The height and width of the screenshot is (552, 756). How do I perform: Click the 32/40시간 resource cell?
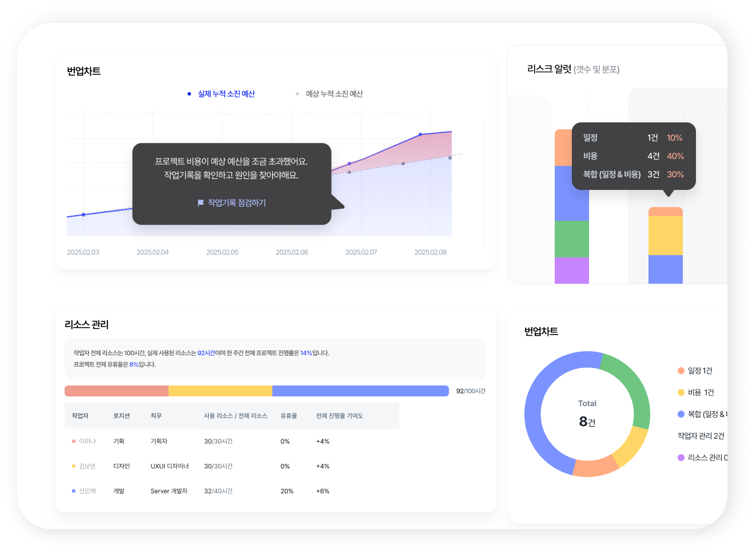click(x=218, y=491)
